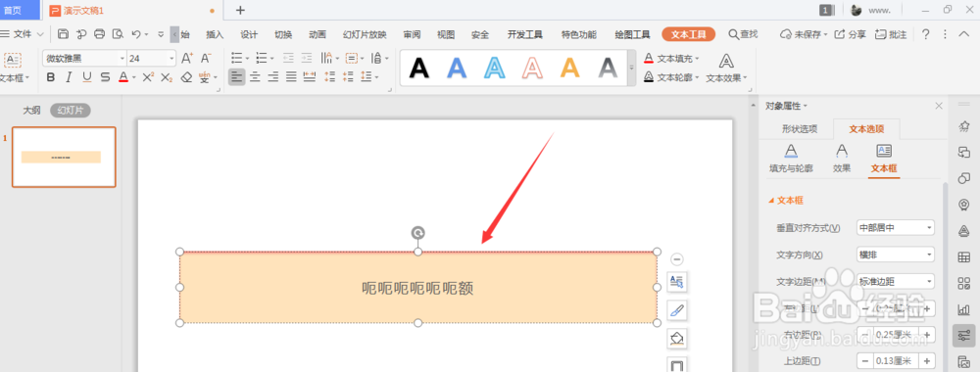The height and width of the screenshot is (372, 980).
Task: Click the Undo arrow icon
Action: tap(136, 34)
